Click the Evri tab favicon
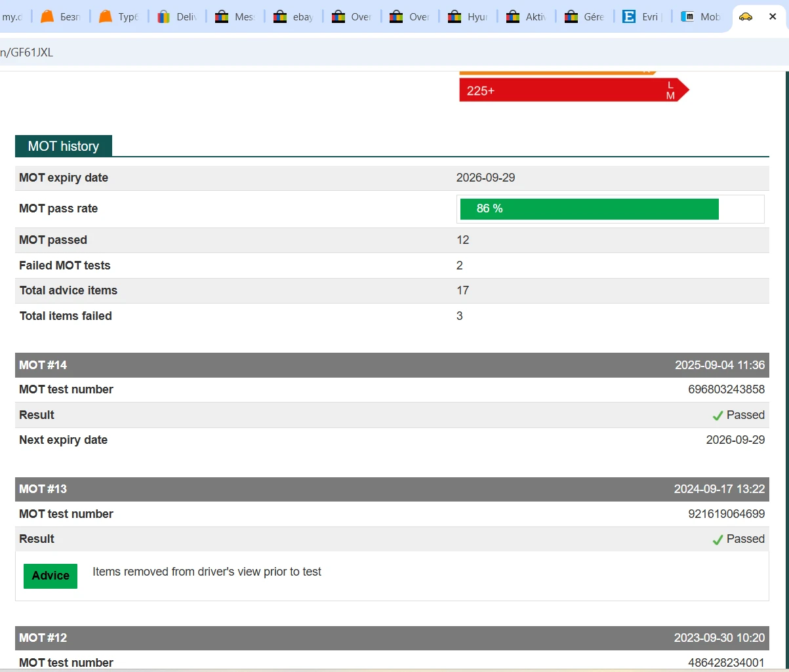The width and height of the screenshot is (789, 672). [629, 16]
